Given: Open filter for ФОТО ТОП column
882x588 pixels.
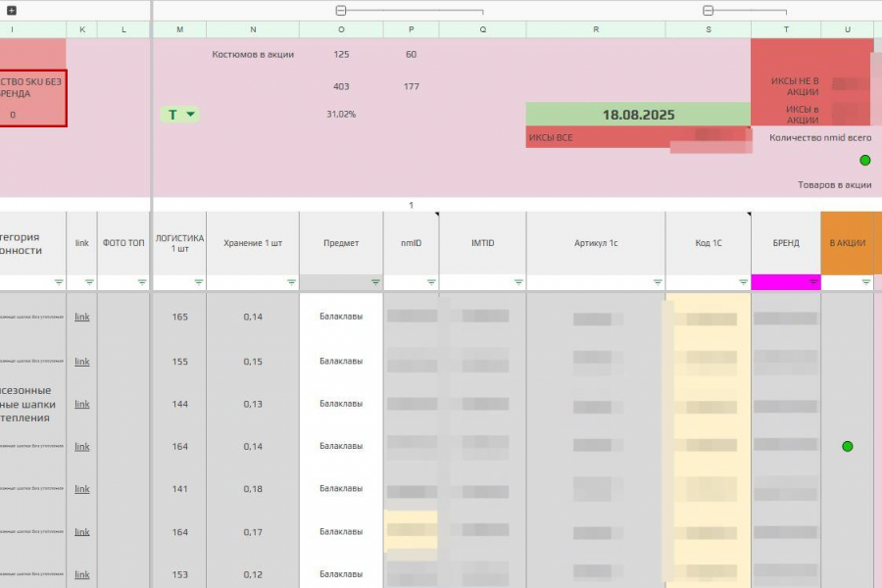Looking at the screenshot, I should 142,282.
